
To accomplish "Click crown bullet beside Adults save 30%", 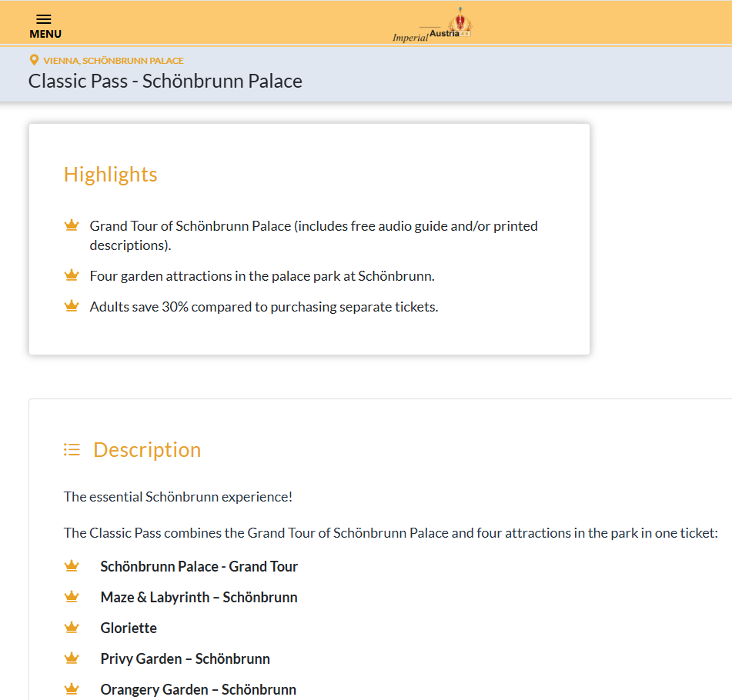I will (x=72, y=305).
